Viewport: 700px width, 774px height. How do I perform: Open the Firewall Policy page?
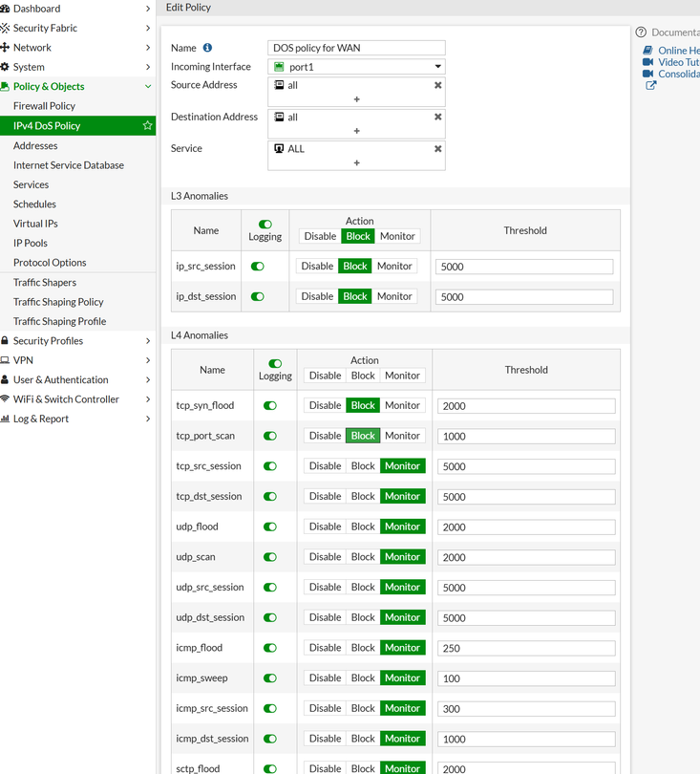tap(44, 106)
